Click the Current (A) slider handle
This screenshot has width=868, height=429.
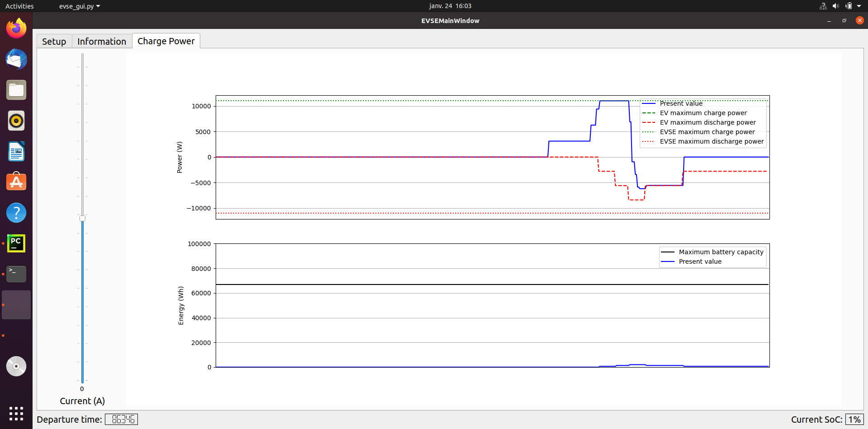click(x=82, y=219)
